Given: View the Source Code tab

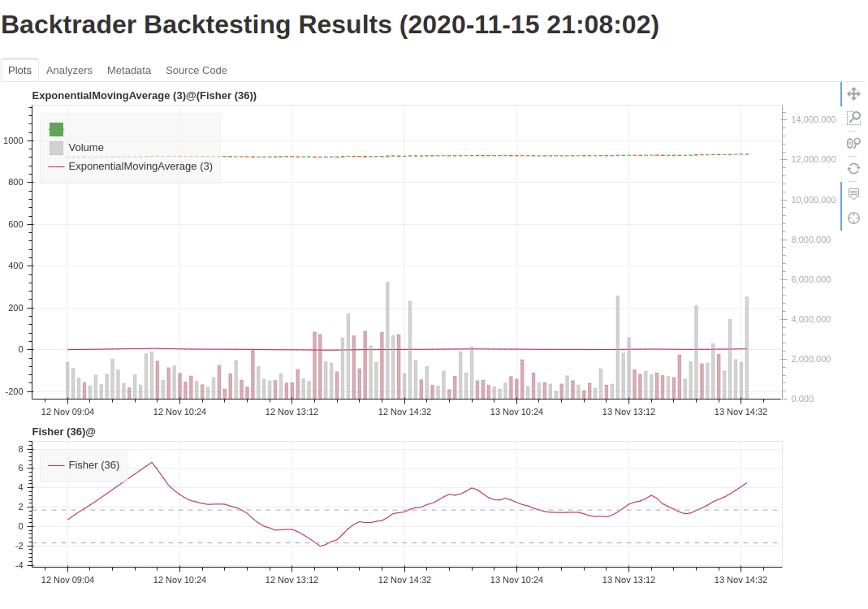Looking at the screenshot, I should tap(196, 71).
